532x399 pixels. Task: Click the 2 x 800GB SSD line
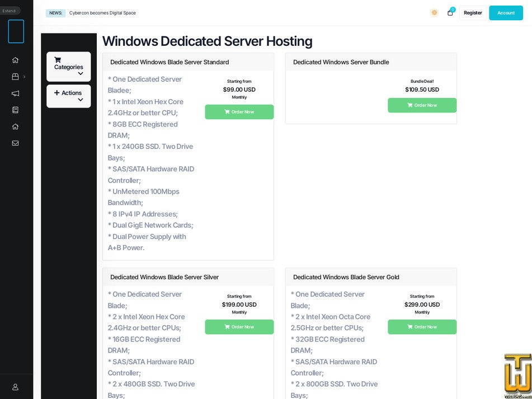coord(334,389)
